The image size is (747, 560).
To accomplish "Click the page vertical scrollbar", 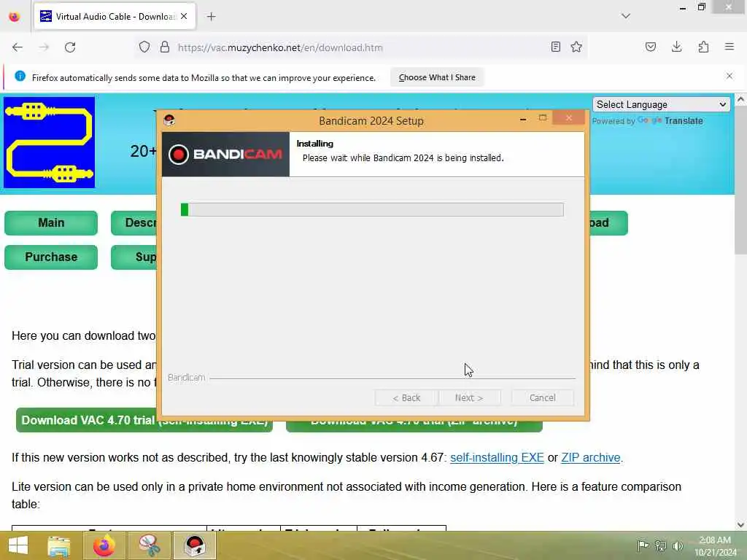I will coord(740,181).
